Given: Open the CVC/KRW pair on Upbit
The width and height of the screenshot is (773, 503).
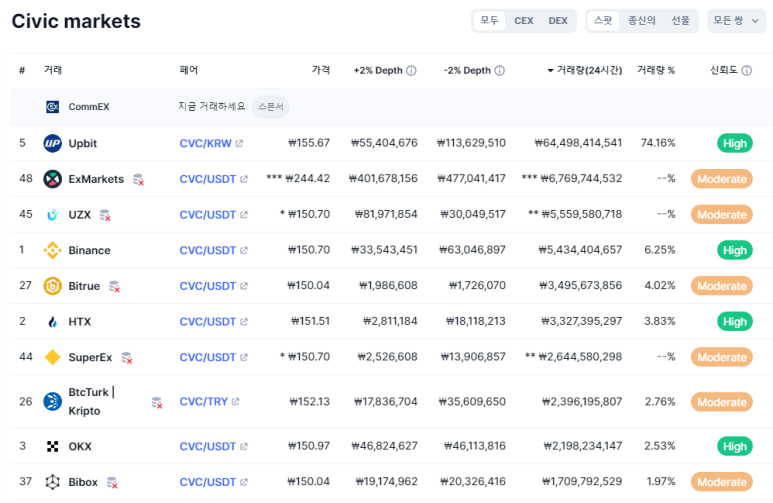Looking at the screenshot, I should click(206, 144).
